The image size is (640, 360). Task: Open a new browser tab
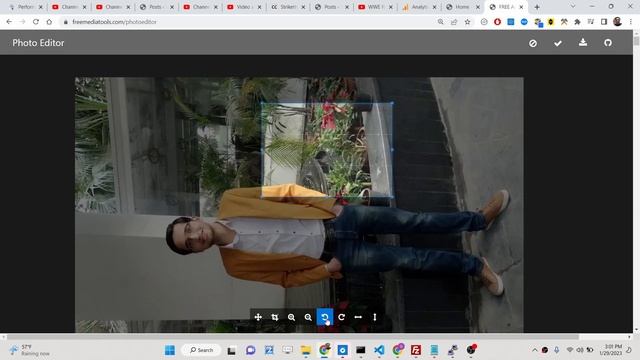(x=537, y=7)
